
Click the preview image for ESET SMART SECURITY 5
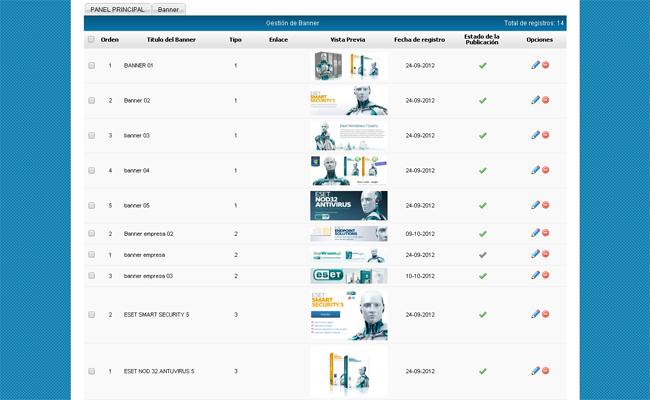click(348, 314)
